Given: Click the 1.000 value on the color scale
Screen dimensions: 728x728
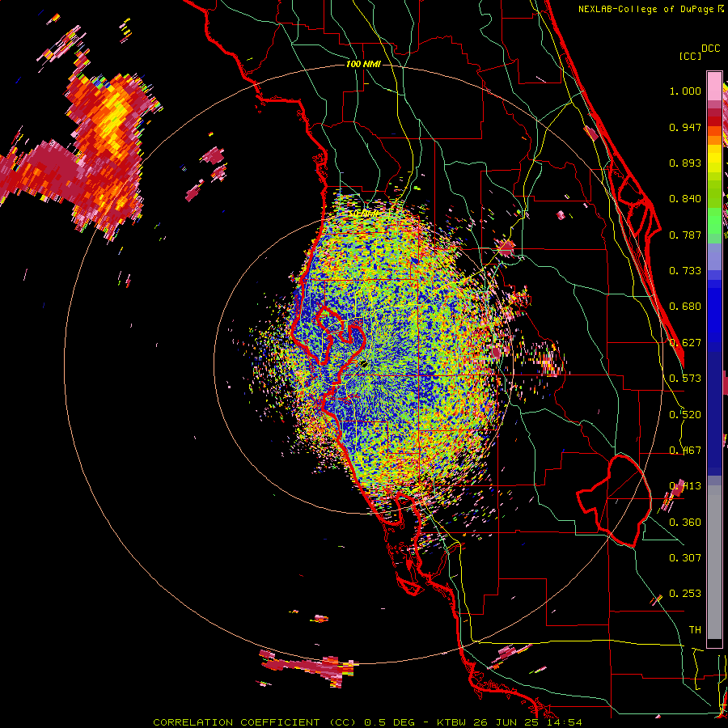Looking at the screenshot, I should coord(685,91).
